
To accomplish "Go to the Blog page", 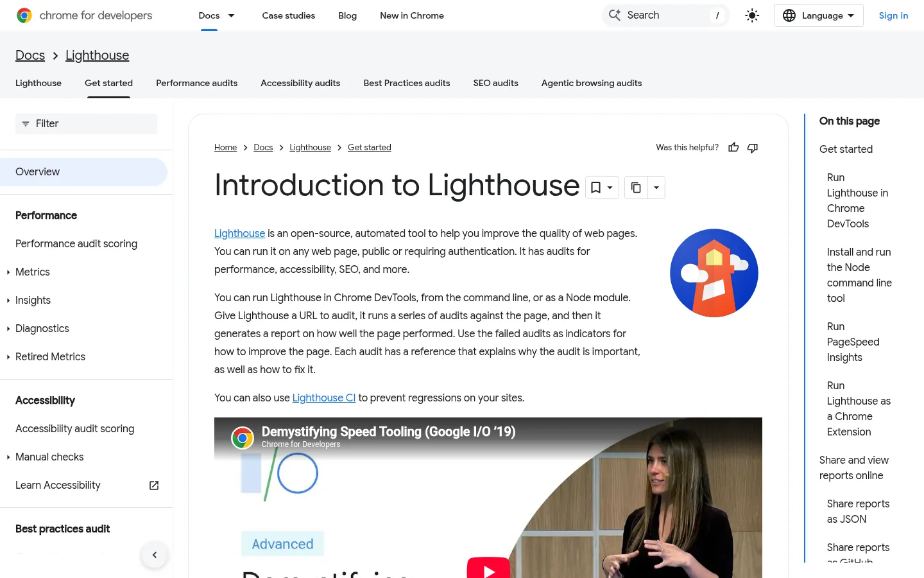I will coord(348,15).
